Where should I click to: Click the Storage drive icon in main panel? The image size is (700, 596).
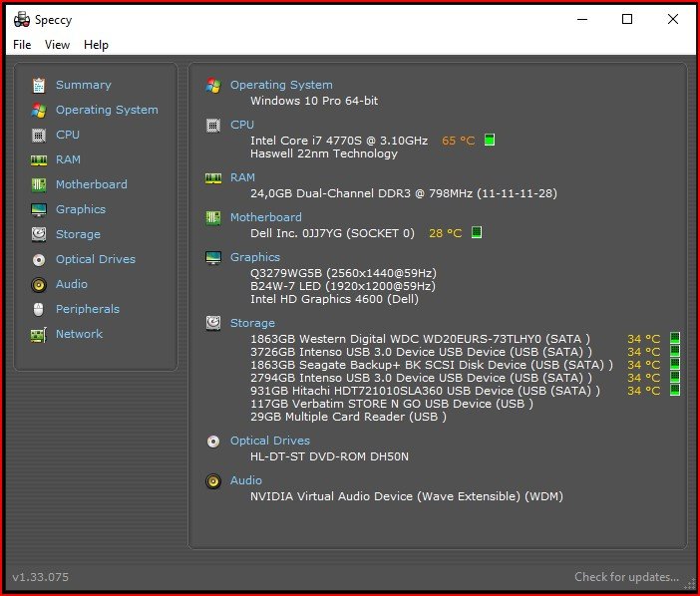click(213, 323)
